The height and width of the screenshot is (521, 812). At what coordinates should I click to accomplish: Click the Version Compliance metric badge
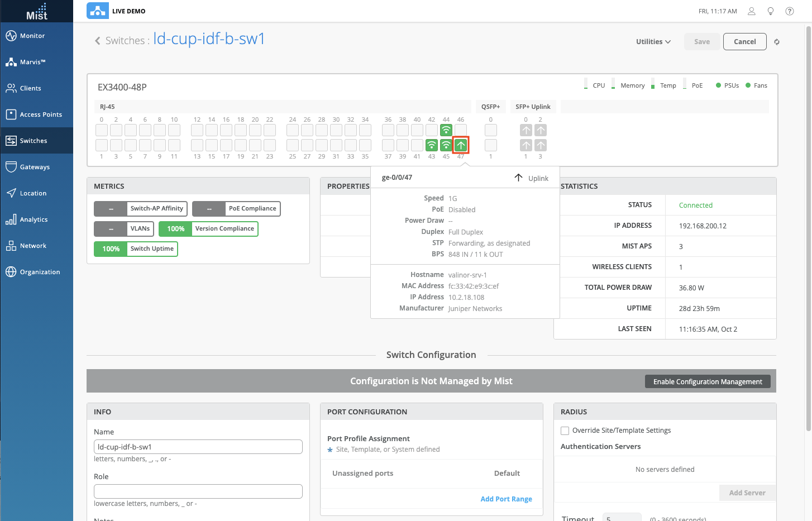(208, 229)
